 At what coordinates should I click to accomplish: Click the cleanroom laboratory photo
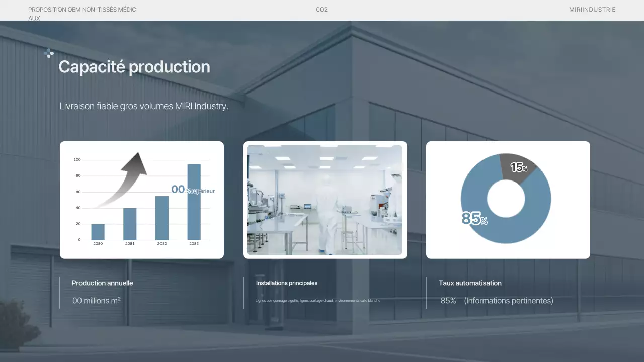pyautogui.click(x=325, y=200)
